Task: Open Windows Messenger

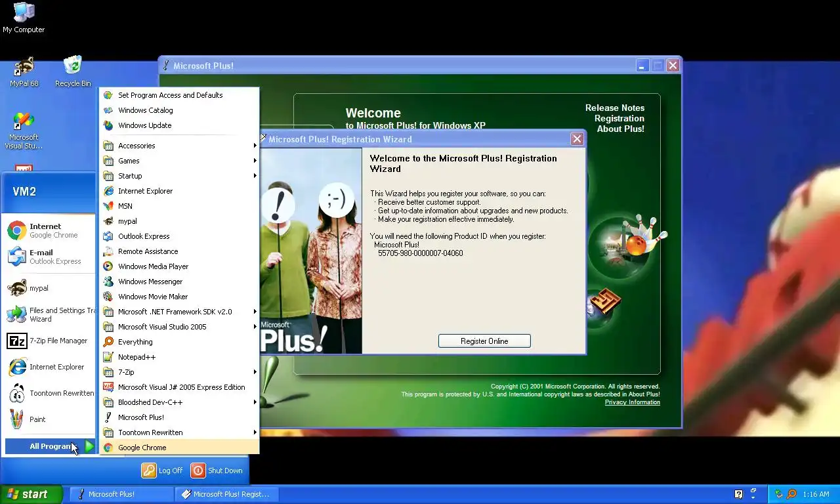Action: click(x=180, y=282)
